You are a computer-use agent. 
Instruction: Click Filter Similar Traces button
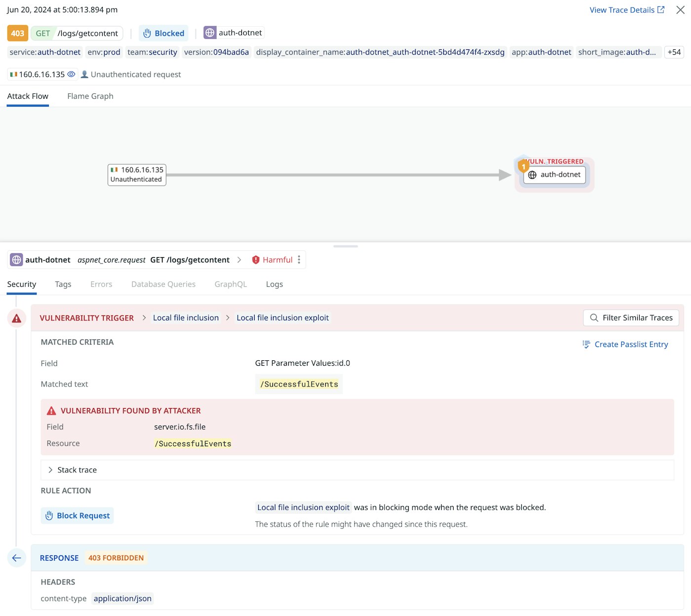(631, 318)
